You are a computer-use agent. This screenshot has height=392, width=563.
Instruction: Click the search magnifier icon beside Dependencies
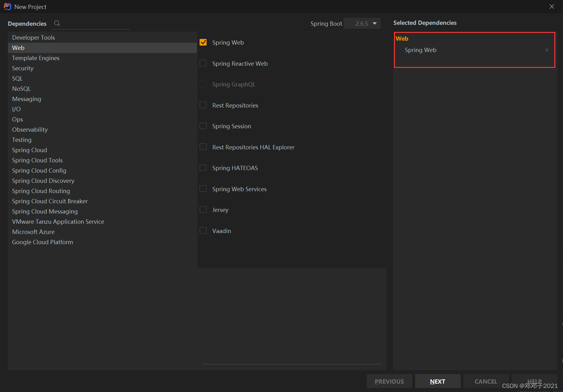click(x=57, y=23)
